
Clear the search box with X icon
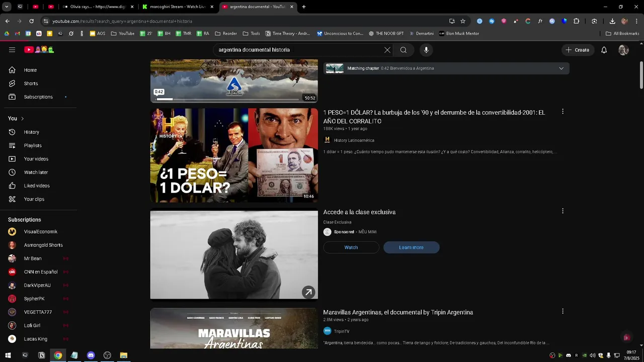pos(387,50)
